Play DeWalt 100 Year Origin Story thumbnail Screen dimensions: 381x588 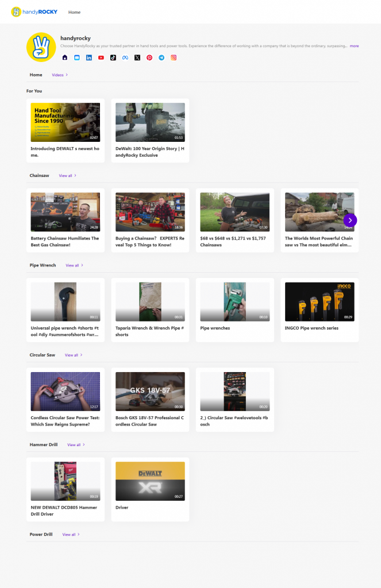click(150, 122)
